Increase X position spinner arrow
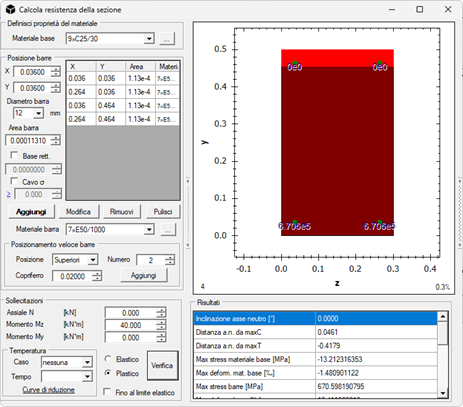Viewport: 463px width, 407px height. coord(56,69)
